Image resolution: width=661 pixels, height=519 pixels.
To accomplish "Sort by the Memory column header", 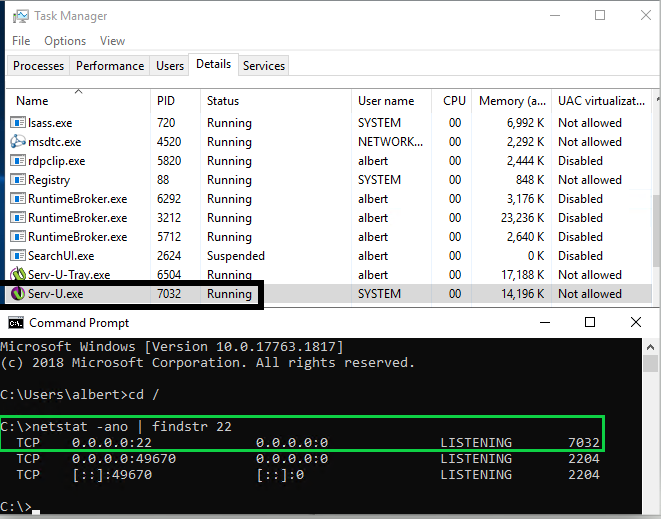I will (x=511, y=101).
